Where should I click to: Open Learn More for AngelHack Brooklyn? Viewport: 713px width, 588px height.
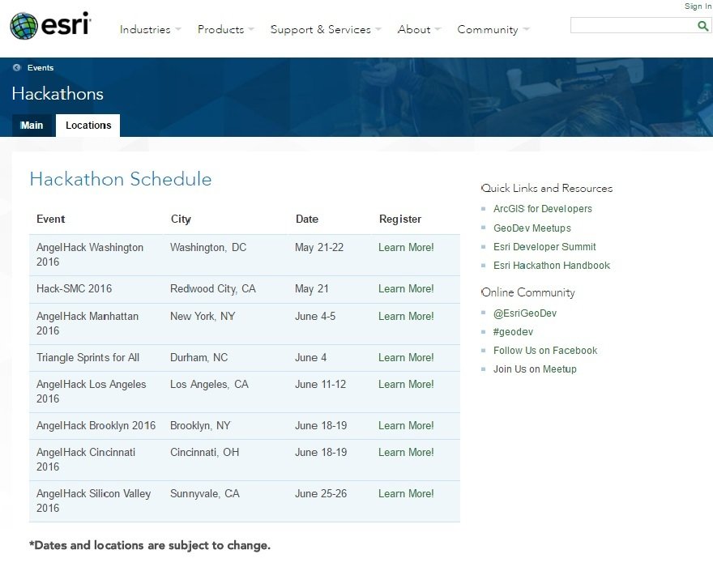[406, 426]
